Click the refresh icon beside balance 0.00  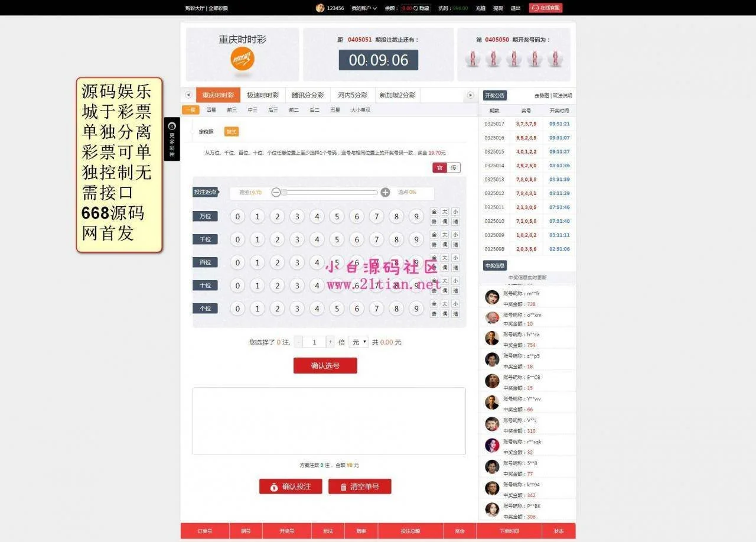click(x=416, y=8)
